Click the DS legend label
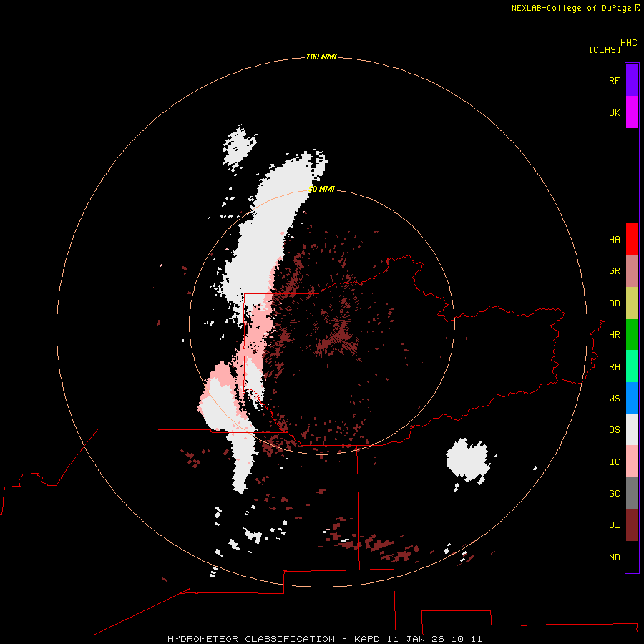The image size is (644, 644). (614, 430)
